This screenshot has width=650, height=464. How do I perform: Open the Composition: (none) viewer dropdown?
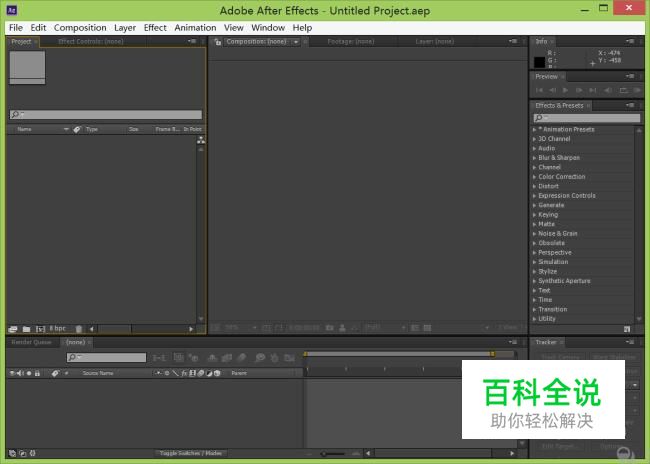click(296, 42)
